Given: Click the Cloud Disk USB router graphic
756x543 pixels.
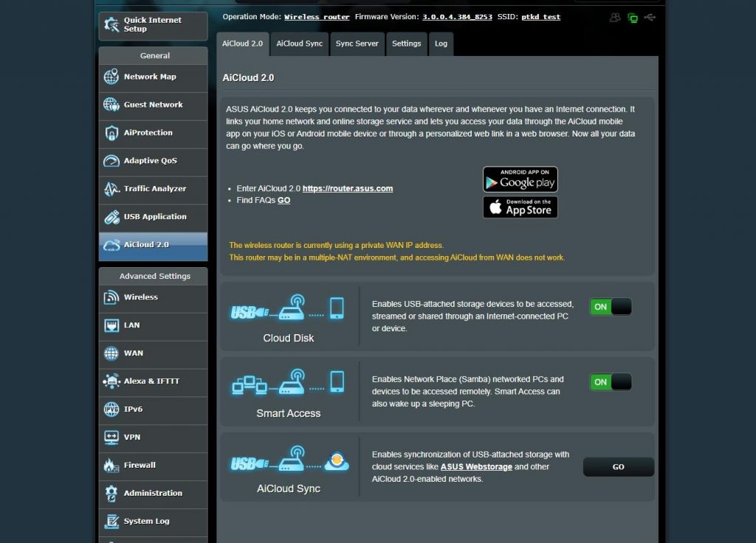Looking at the screenshot, I should [x=287, y=308].
